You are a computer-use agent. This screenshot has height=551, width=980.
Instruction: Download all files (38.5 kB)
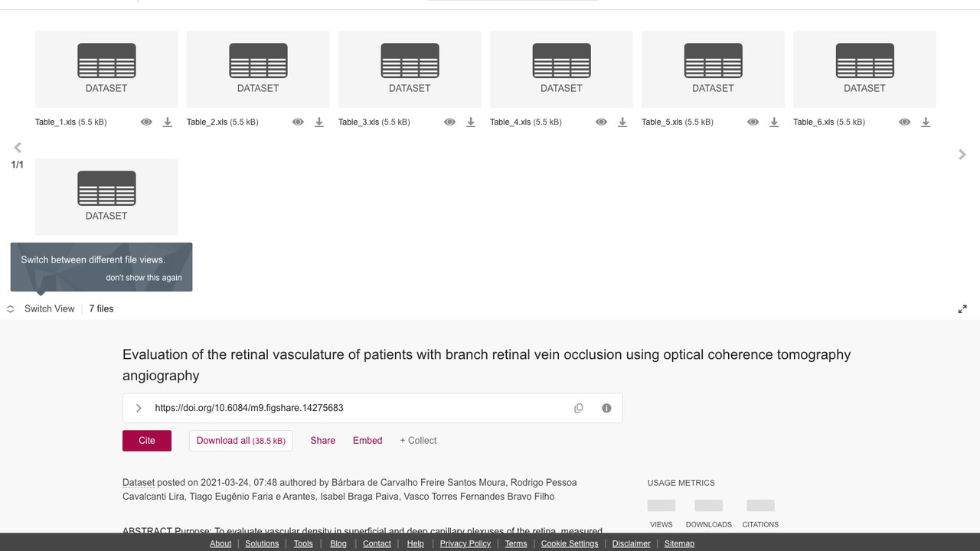click(x=240, y=441)
